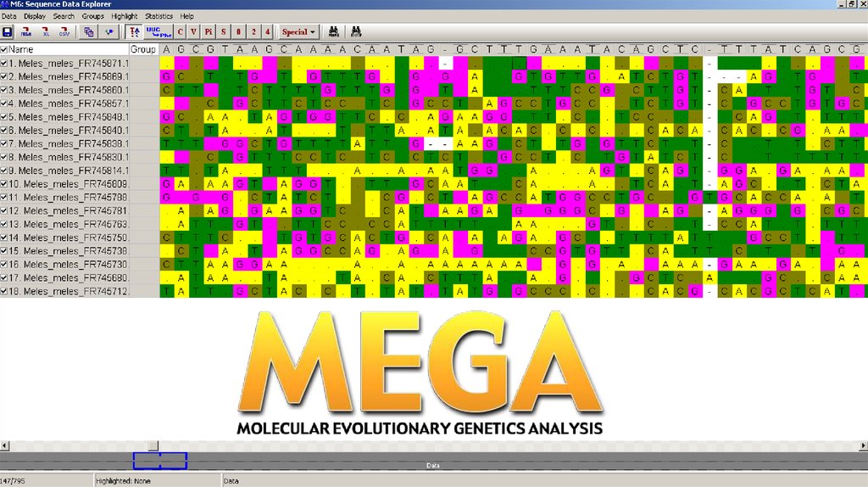Highlight Variable sites with 'V' button
This screenshot has height=487, width=868.
(x=194, y=32)
